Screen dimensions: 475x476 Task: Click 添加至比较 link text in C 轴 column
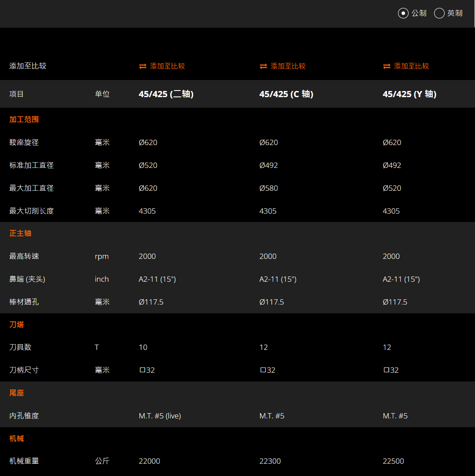288,66
